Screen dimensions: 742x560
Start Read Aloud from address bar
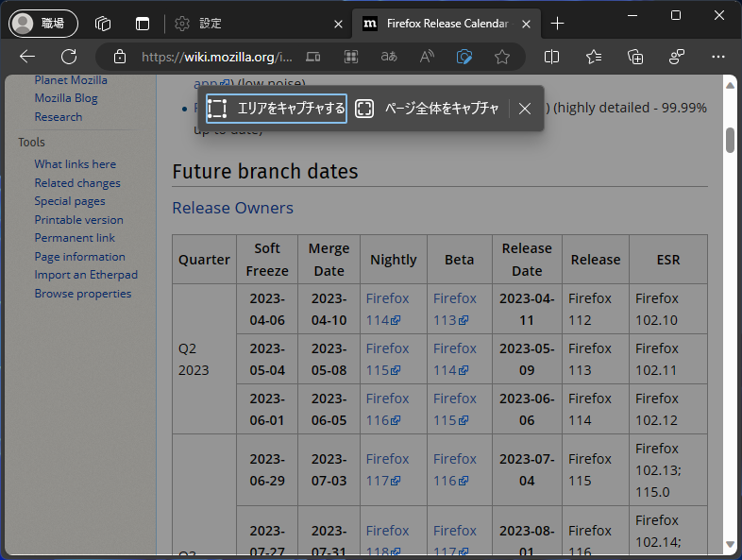coord(427,57)
